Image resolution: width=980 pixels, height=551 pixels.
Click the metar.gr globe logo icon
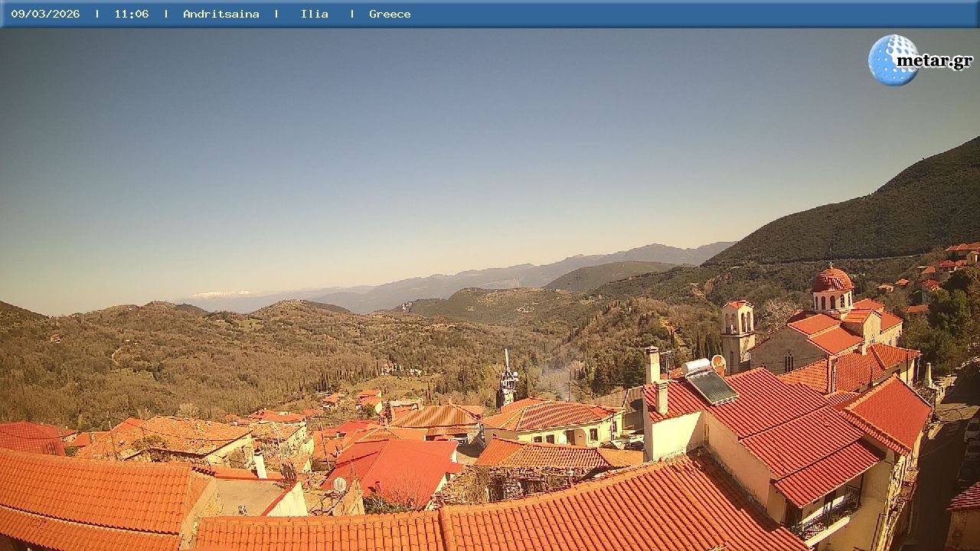click(x=893, y=60)
